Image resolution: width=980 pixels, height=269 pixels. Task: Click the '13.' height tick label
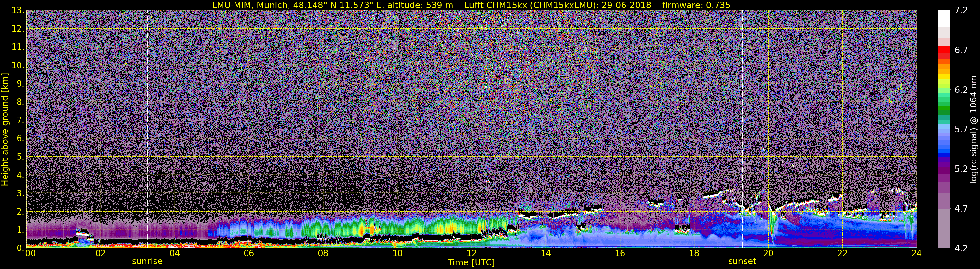click(x=18, y=11)
